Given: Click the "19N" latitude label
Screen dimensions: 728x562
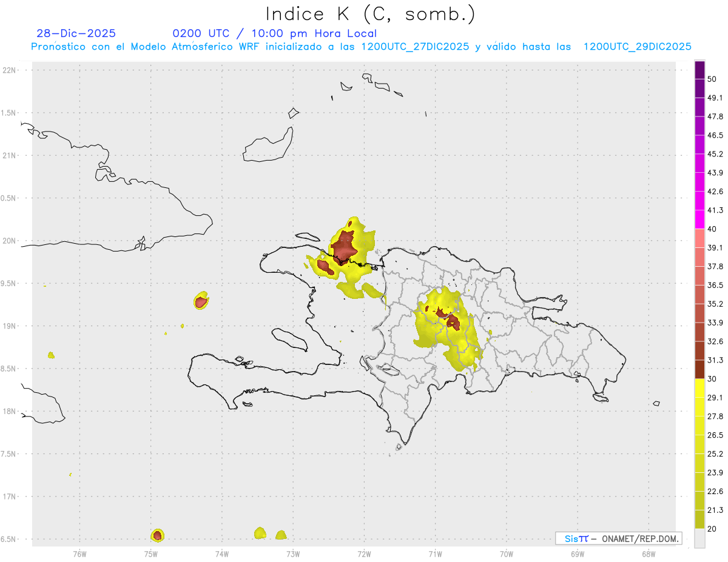Looking at the screenshot, I should pos(10,326).
